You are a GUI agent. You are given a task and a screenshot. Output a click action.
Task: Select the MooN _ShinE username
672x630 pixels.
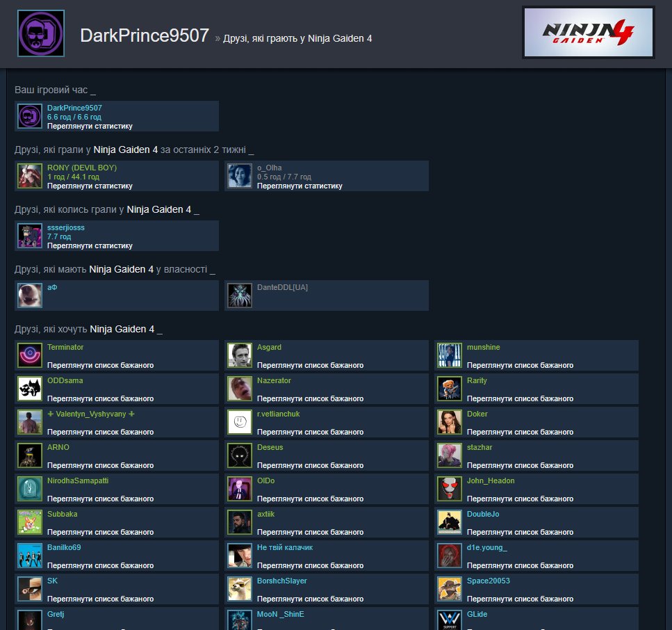[281, 614]
